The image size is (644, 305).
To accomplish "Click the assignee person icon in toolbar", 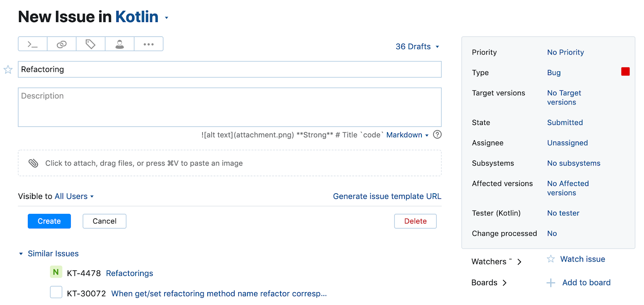I will [x=120, y=44].
